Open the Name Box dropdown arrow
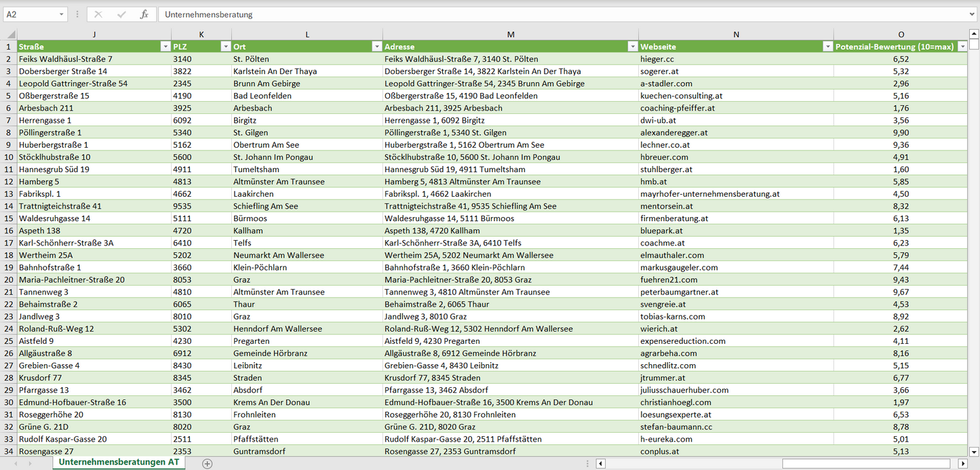Screen dimensions: 980x470 coord(61,14)
